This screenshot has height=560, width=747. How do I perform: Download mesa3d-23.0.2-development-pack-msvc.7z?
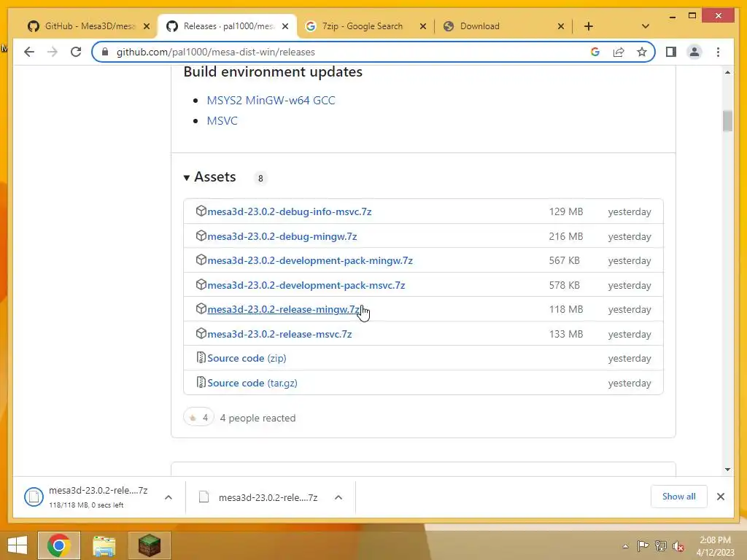[x=306, y=285]
